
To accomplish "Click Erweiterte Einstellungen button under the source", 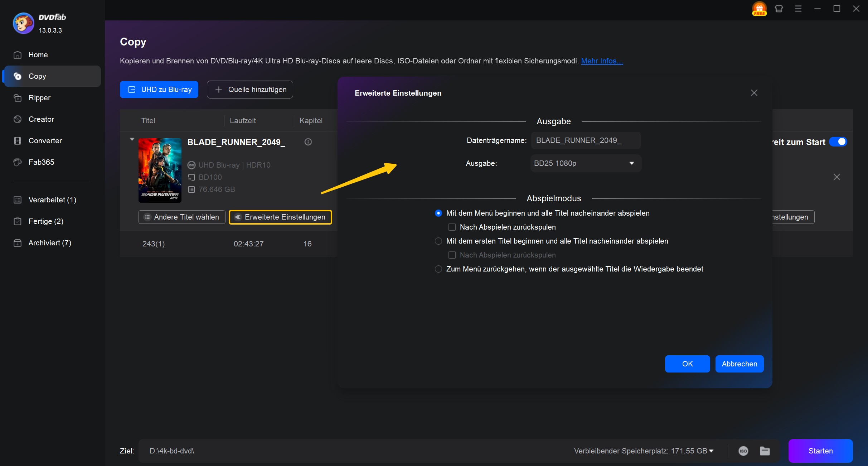I will coord(280,217).
